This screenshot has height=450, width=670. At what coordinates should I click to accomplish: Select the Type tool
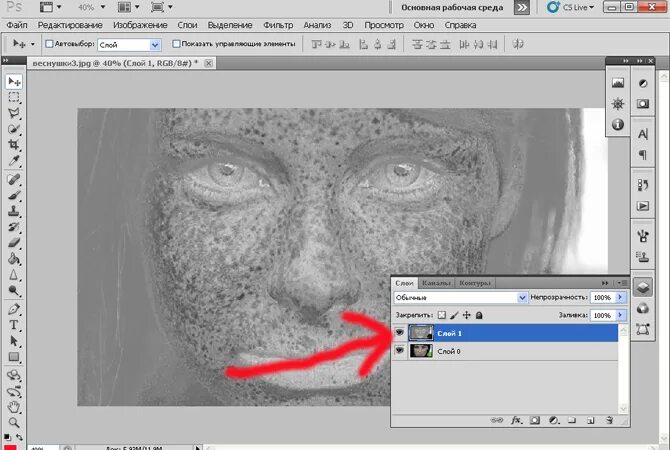pyautogui.click(x=14, y=325)
